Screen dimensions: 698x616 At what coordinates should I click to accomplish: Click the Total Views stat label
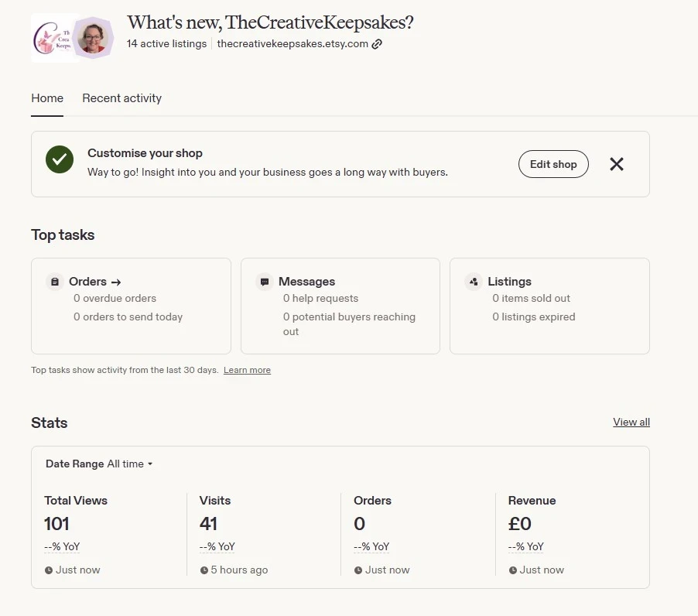click(x=76, y=500)
